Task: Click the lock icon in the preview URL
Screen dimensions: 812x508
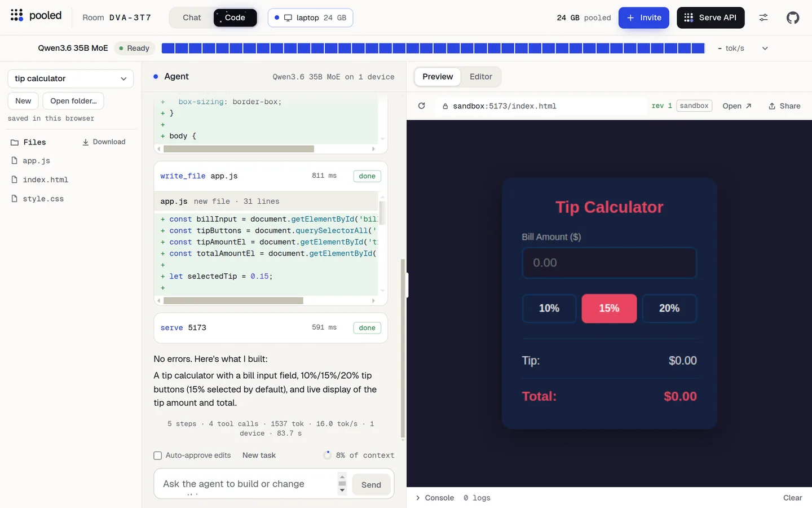Action: [x=445, y=106]
